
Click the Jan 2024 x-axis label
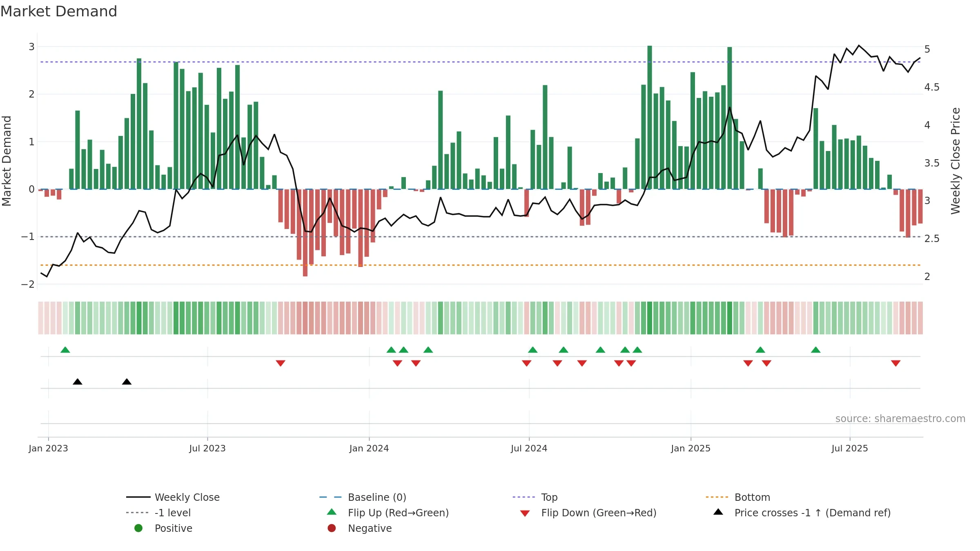(369, 448)
